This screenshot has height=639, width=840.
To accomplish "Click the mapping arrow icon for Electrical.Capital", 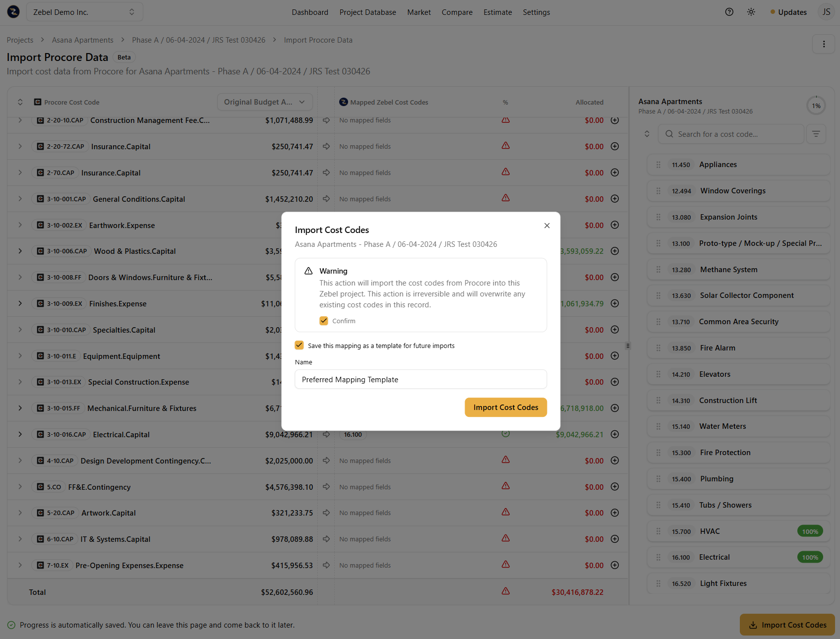I will pyautogui.click(x=326, y=434).
